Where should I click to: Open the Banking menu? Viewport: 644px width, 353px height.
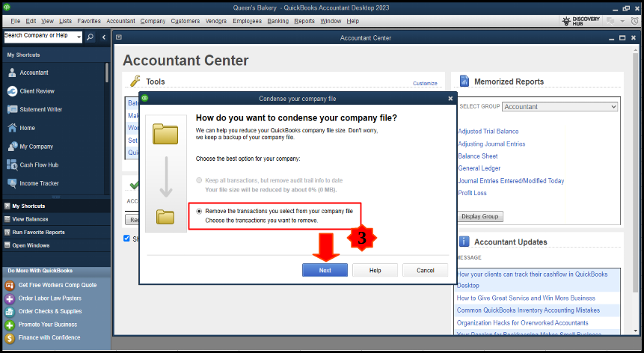click(278, 21)
